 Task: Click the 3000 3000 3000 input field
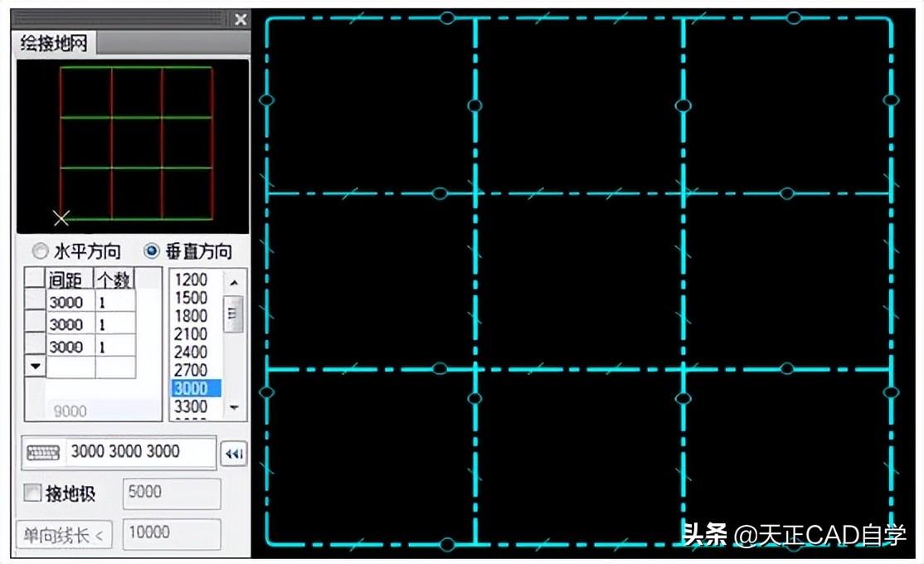139,452
